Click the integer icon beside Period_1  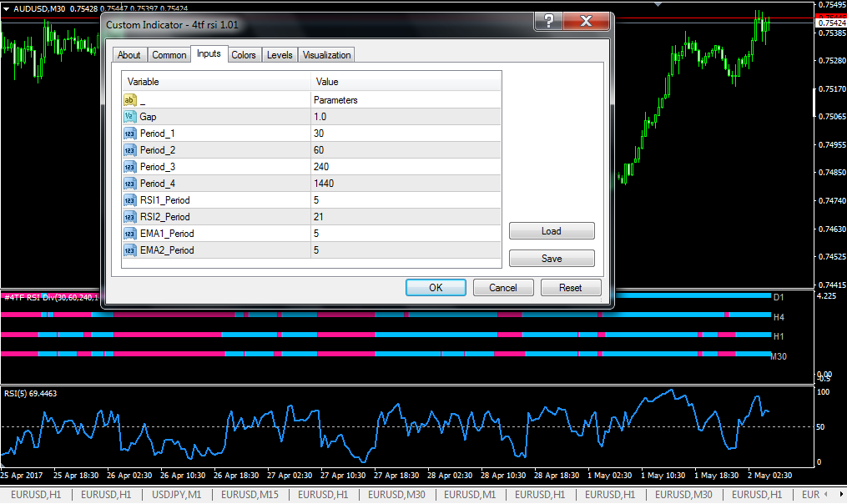pos(129,133)
